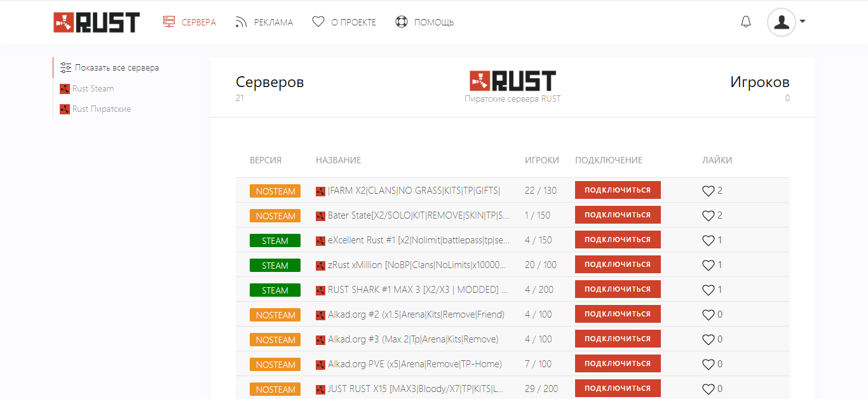Like the zRust xMillion server heart

tap(709, 265)
